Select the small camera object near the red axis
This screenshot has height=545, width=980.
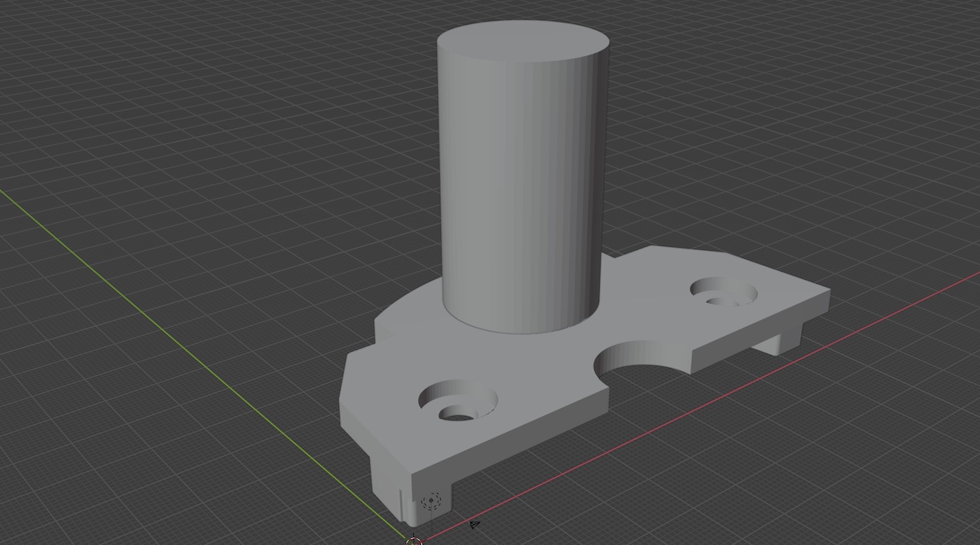click(x=475, y=525)
